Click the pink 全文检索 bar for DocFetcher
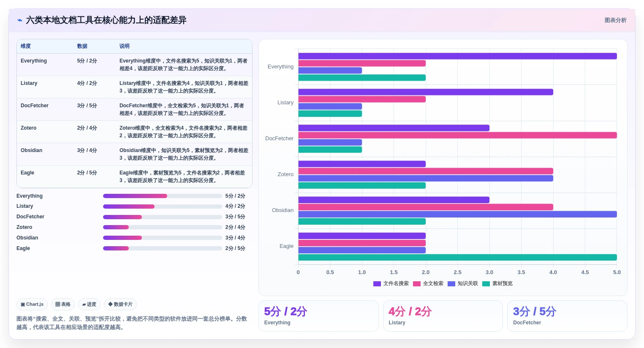 pos(457,135)
